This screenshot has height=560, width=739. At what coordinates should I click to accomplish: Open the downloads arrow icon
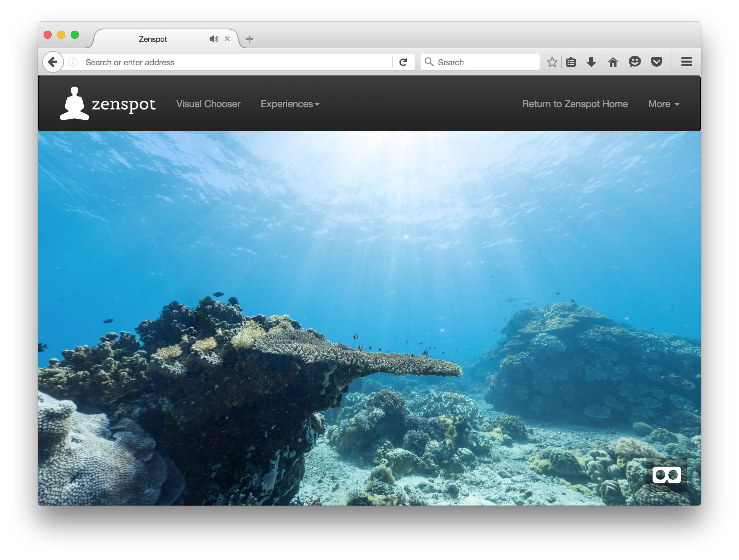[x=591, y=62]
